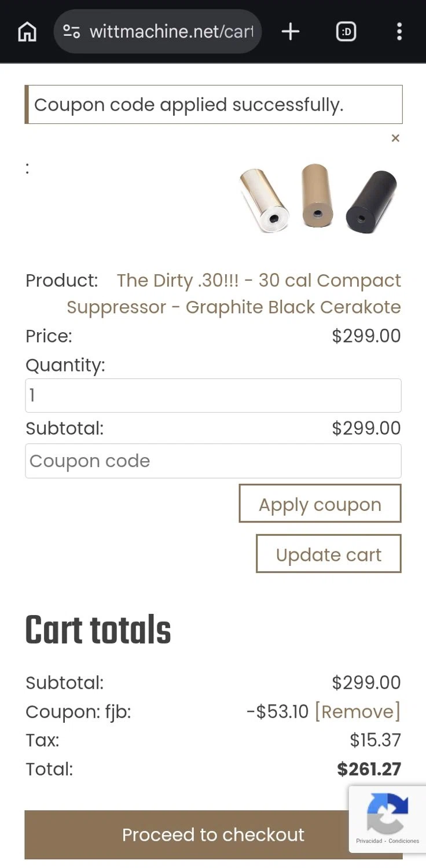Open a new tab with plus icon
The height and width of the screenshot is (868, 426).
[x=290, y=32]
